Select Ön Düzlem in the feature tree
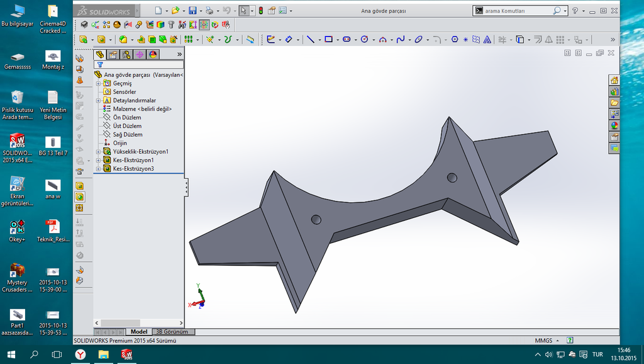The width and height of the screenshot is (644, 364). [x=126, y=118]
